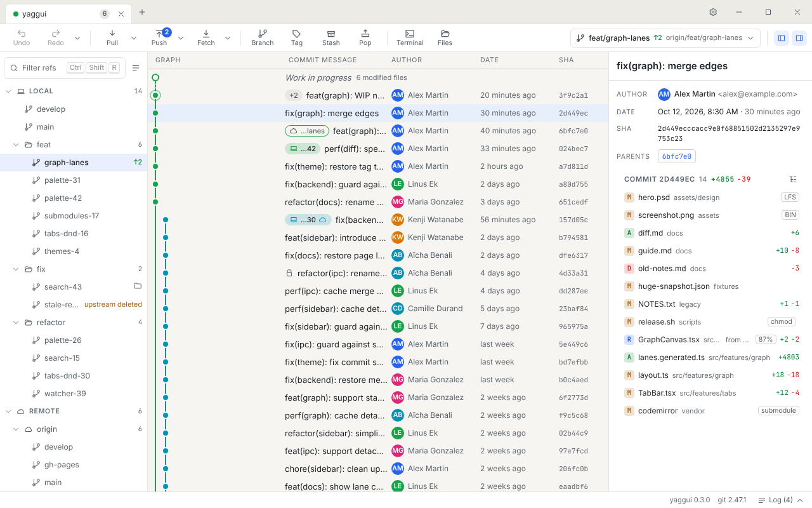The height and width of the screenshot is (508, 812).
Task: Open the Push options dropdown arrow
Action: click(x=181, y=38)
